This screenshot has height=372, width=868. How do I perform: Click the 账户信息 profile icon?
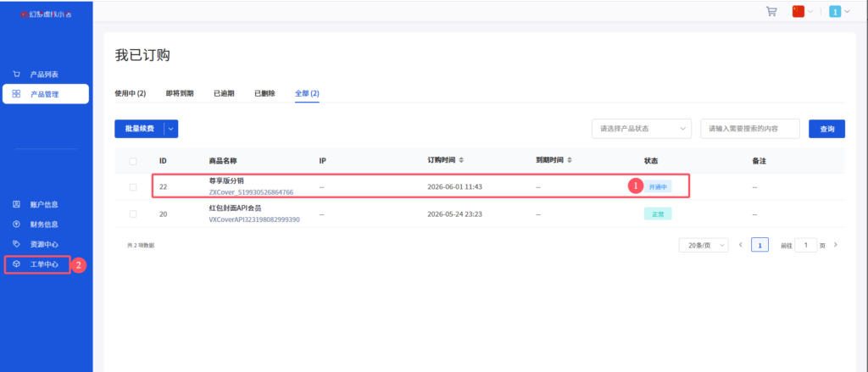coord(16,204)
